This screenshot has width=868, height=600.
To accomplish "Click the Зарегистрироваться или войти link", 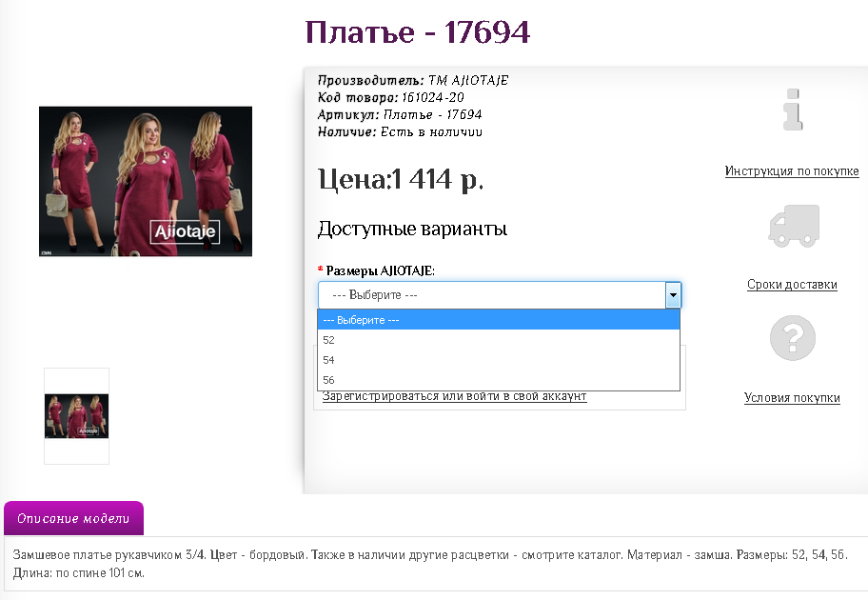I will click(454, 396).
